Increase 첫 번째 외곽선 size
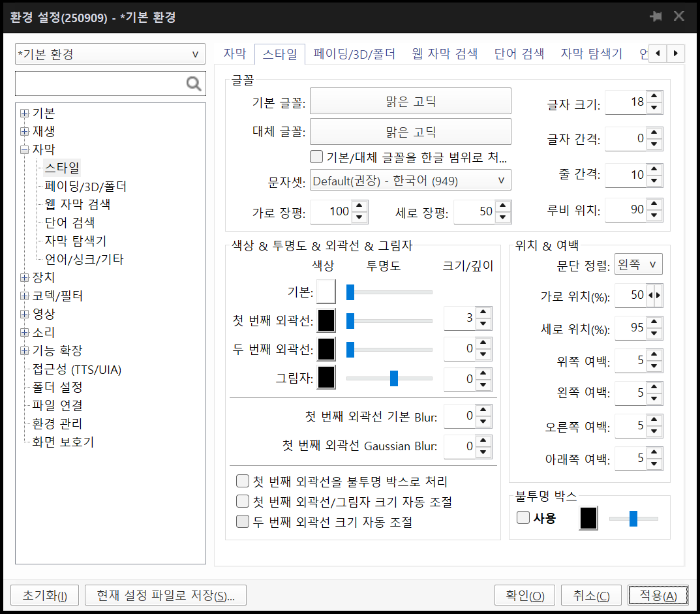This screenshot has width=700, height=614. [483, 312]
